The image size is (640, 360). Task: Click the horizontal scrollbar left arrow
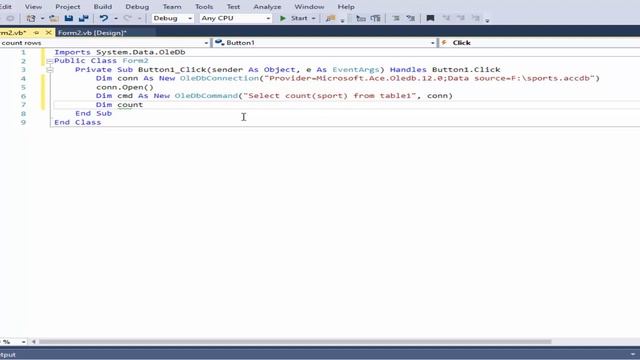(x=34, y=342)
